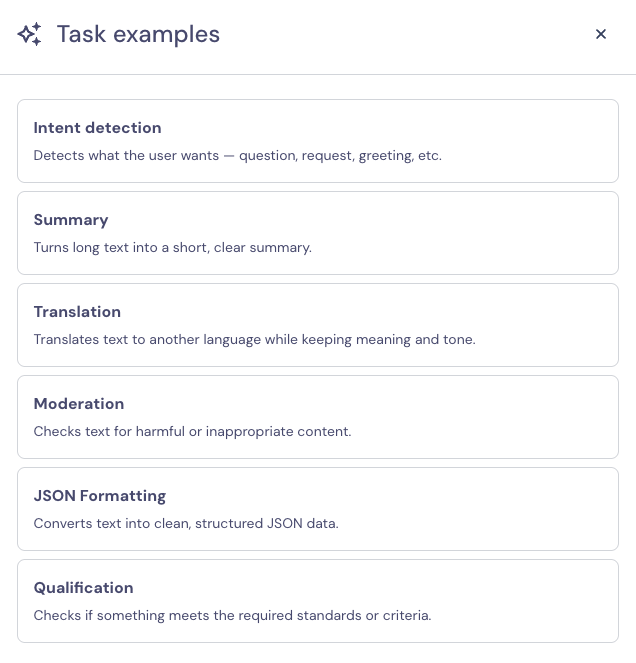Click "Converts text into clean, structured JSON" description

[x=186, y=524]
